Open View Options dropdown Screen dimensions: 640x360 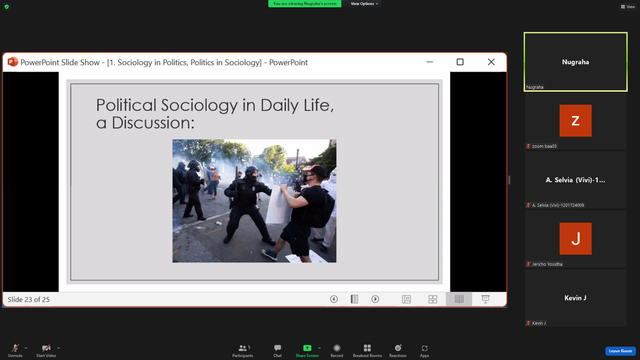(364, 4)
